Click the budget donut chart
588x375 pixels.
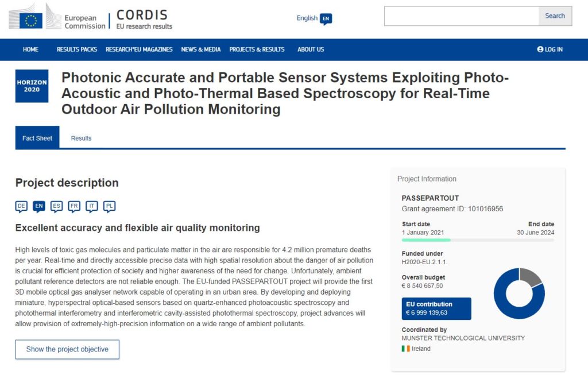click(519, 293)
